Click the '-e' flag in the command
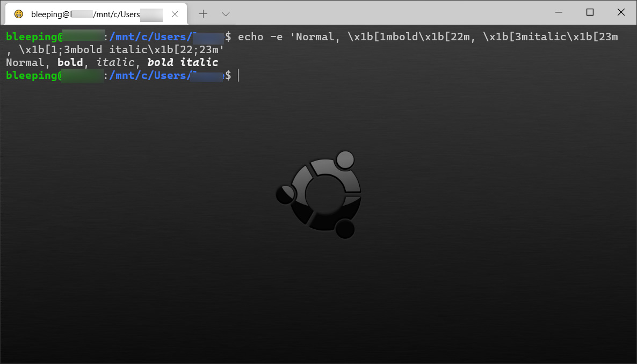This screenshot has width=637, height=364. (x=276, y=37)
